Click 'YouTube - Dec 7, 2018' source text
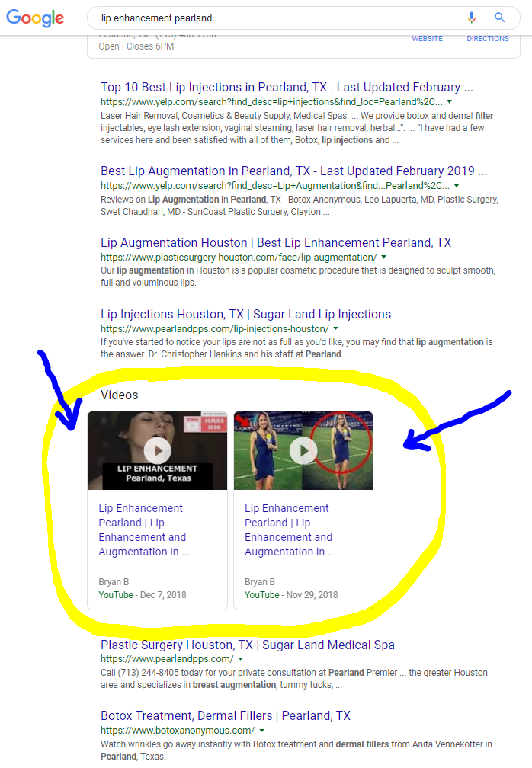This screenshot has height=768, width=532. pyautogui.click(x=142, y=594)
